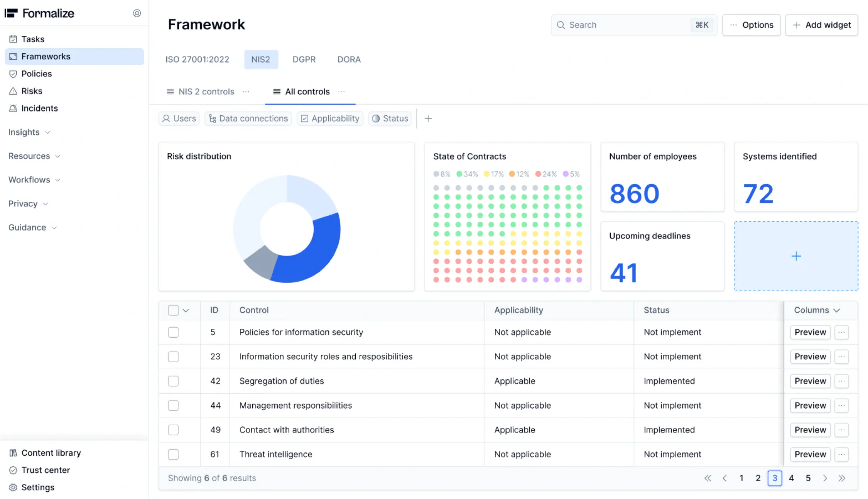Viewport: 868px width, 499px height.
Task: Click the red 24% legend dot in State of Contracts
Action: [x=538, y=174]
